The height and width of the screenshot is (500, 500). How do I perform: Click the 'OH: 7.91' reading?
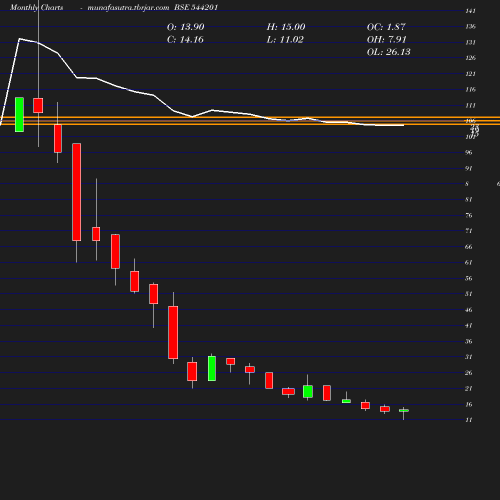coord(386,40)
